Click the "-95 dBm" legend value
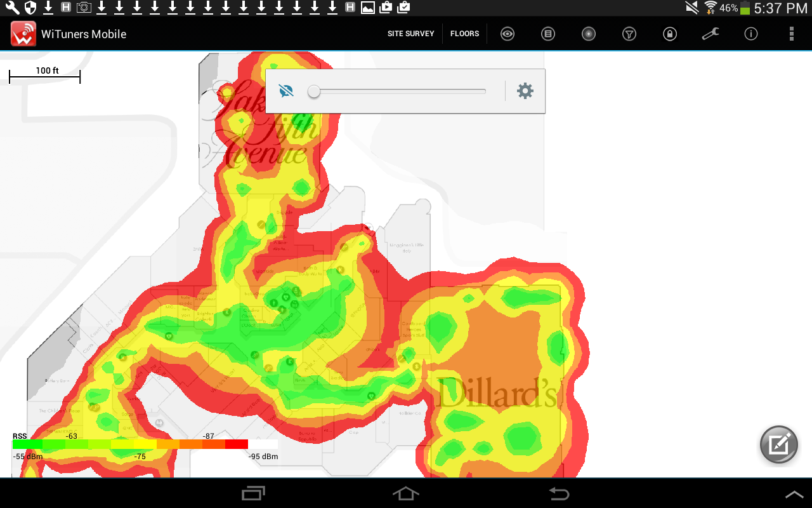812x508 pixels. (263, 457)
